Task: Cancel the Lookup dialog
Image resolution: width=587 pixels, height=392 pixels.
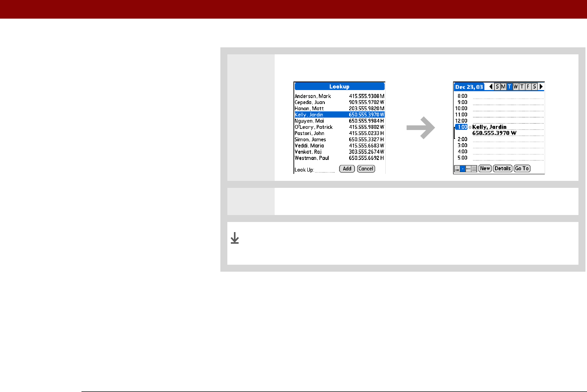Action: pos(366,169)
